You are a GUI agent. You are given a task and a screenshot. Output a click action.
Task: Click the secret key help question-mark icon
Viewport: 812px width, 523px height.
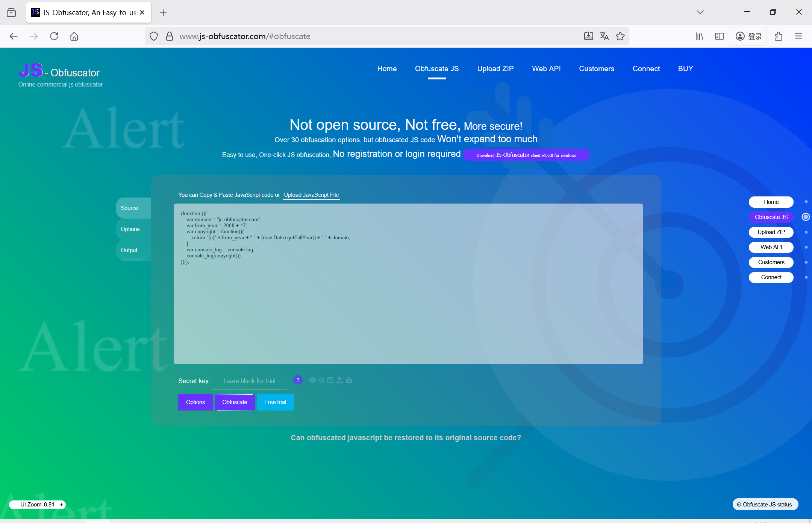point(298,380)
